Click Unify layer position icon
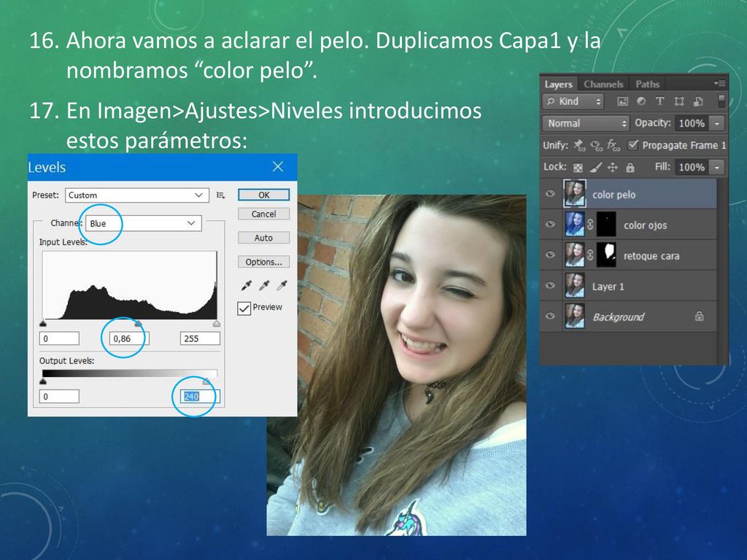747x560 pixels. [x=579, y=145]
